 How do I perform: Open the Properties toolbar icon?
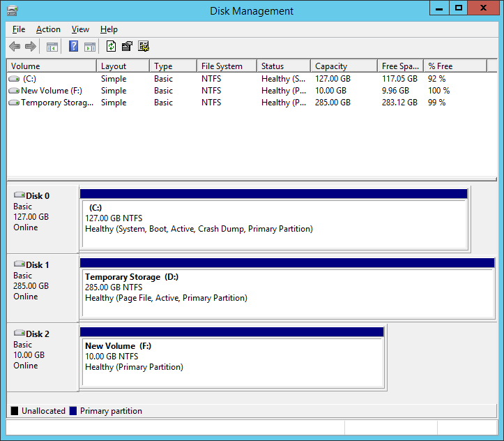point(127,46)
